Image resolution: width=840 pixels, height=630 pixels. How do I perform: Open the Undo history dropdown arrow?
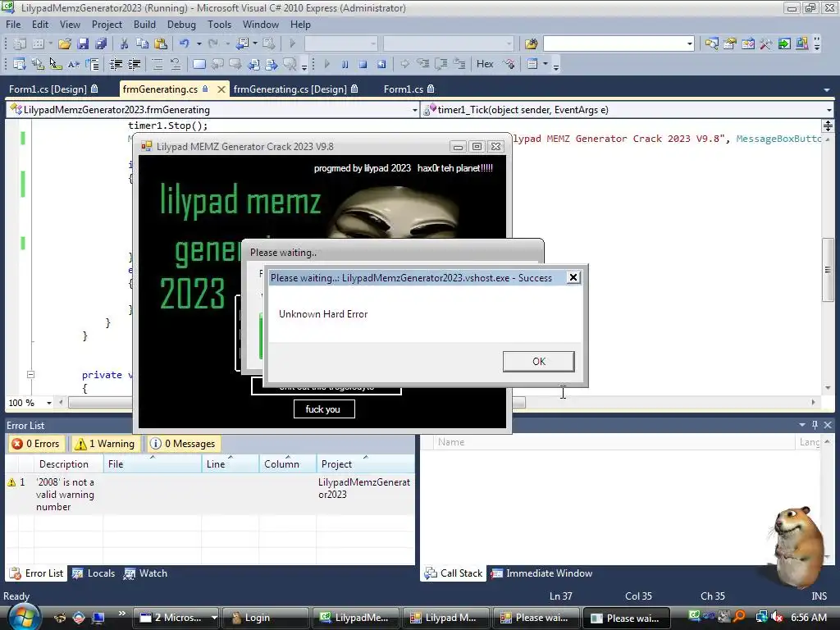199,44
